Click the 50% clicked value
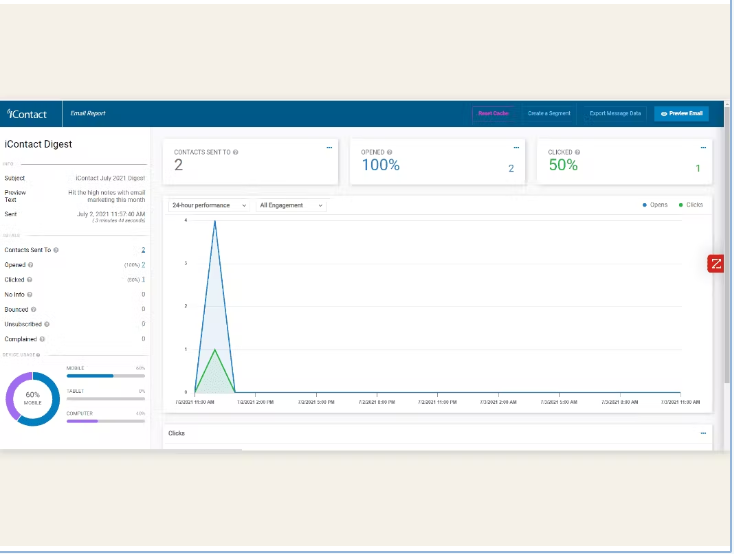Image resolution: width=734 pixels, height=554 pixels. [563, 165]
